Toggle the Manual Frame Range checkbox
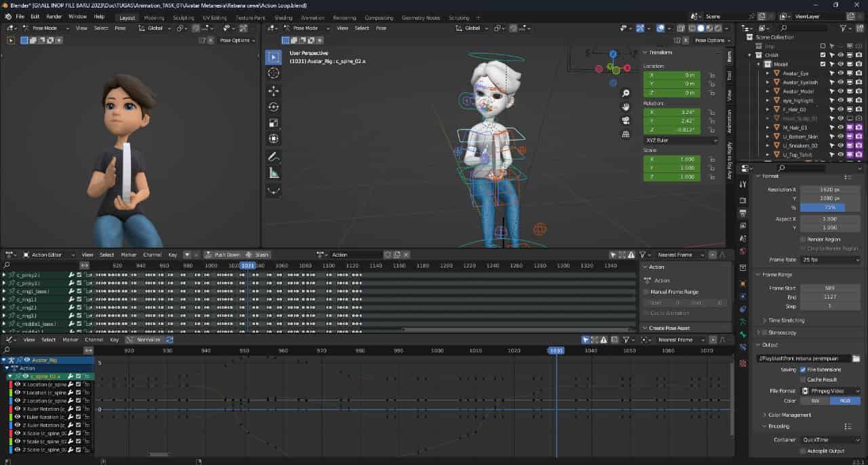Image resolution: width=868 pixels, height=465 pixels. point(646,292)
